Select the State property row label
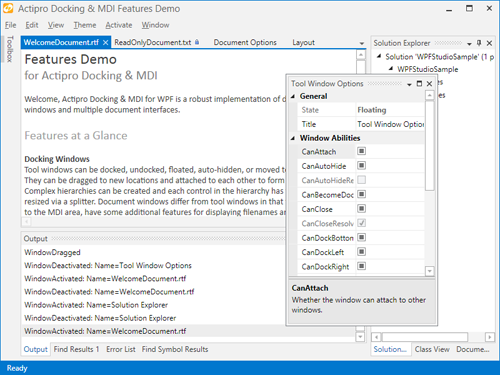The image size is (500, 375). point(310,110)
